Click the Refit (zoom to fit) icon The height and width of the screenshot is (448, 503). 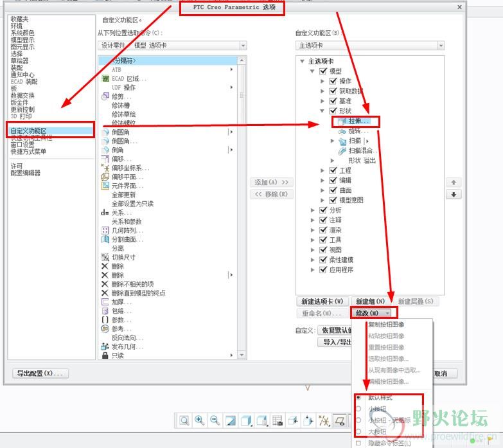(x=184, y=420)
